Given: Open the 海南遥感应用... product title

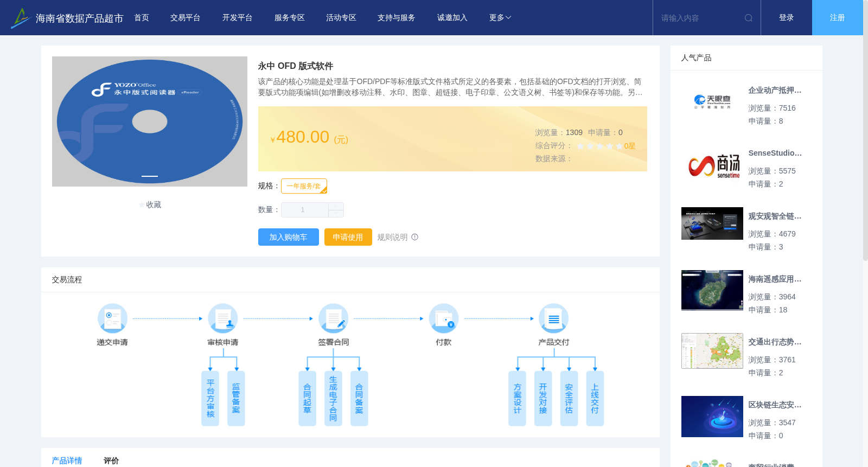Looking at the screenshot, I should pos(775,279).
